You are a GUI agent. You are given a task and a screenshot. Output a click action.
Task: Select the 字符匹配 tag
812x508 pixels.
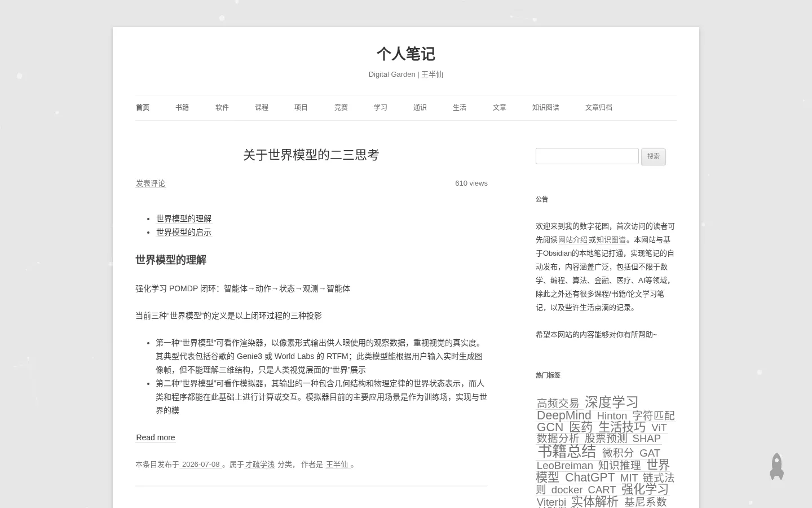pos(653,416)
